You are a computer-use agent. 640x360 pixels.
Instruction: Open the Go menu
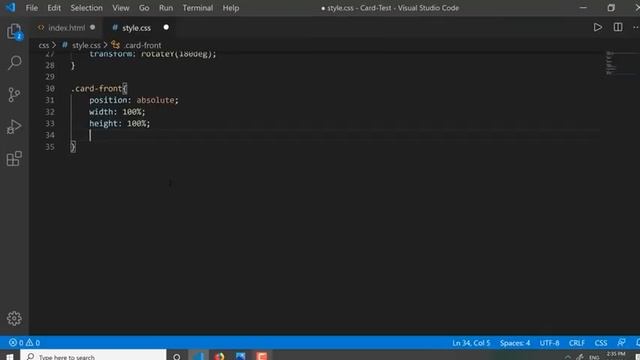(x=144, y=8)
